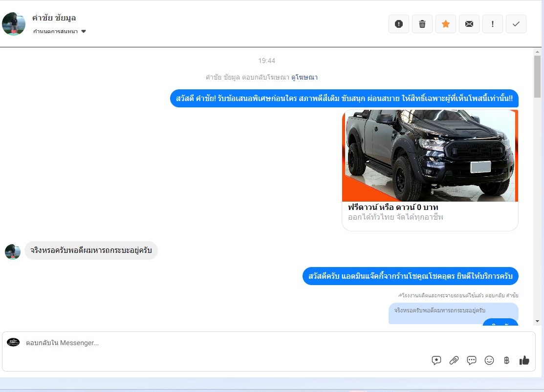Attach a file with paperclip icon
The width and height of the screenshot is (544, 392).
[x=454, y=360]
